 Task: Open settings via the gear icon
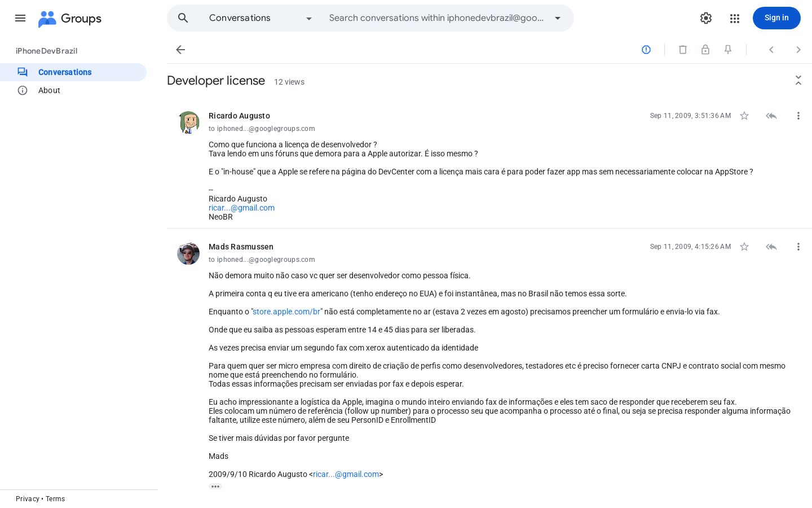tap(706, 18)
